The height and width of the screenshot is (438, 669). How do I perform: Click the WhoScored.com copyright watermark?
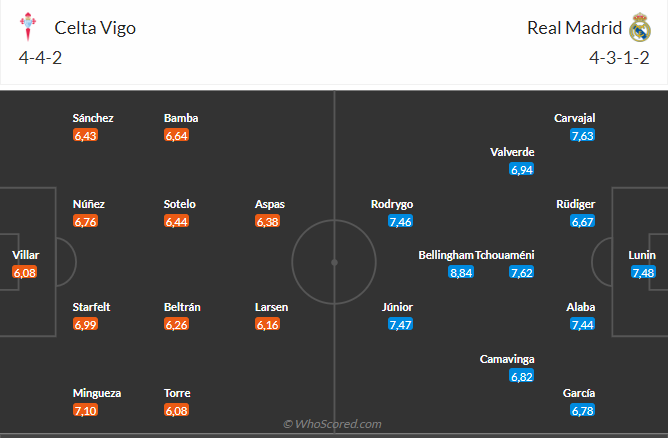click(333, 424)
